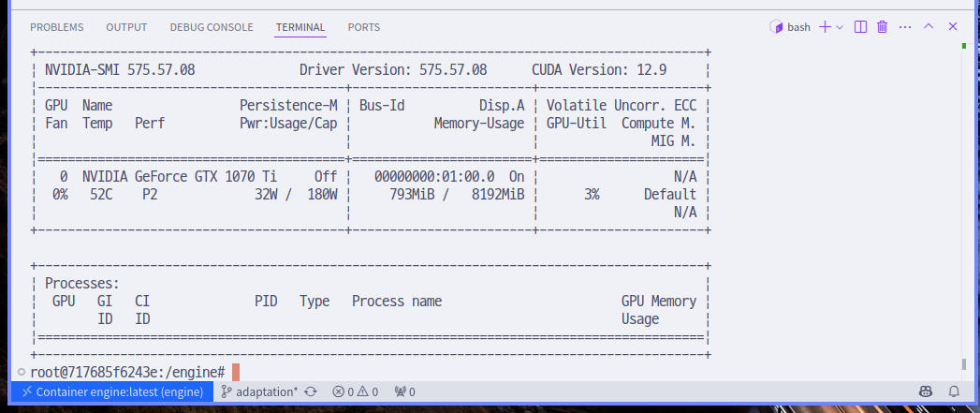Image resolution: width=980 pixels, height=413 pixels.
Task: Open forwarded ports indicator in status bar
Action: point(404,391)
